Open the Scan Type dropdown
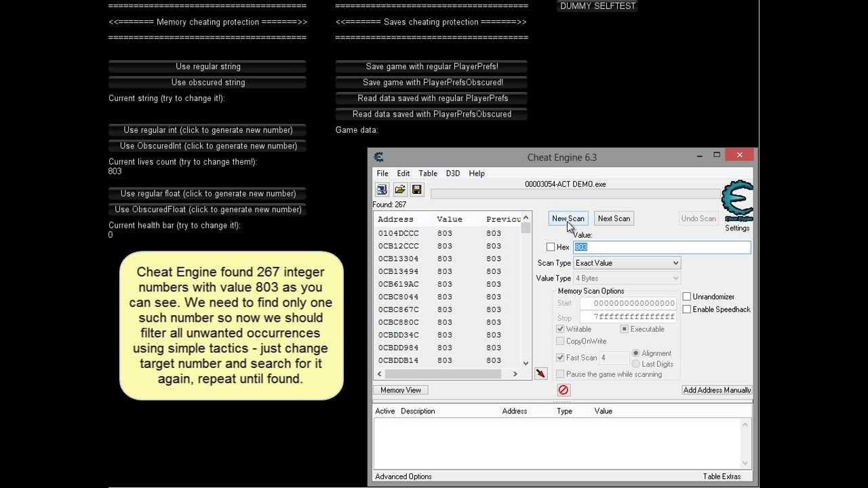Screen dimensions: 868x488 (x=627, y=263)
